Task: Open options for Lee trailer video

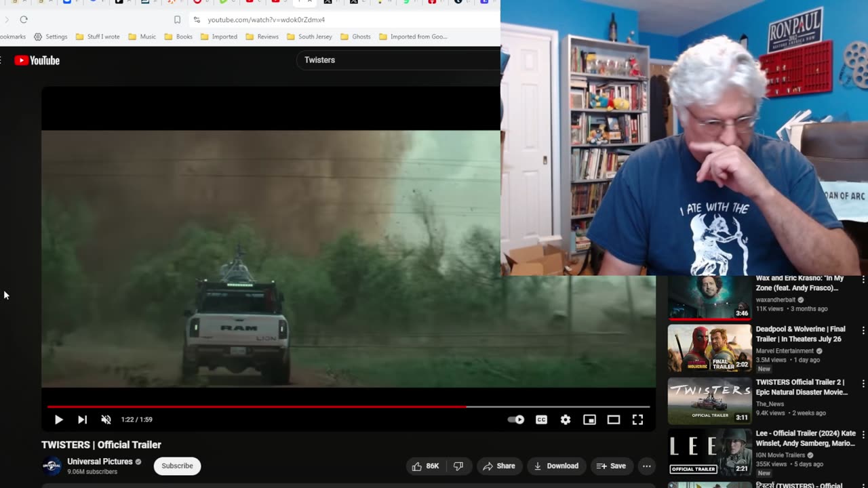Action: [863, 436]
